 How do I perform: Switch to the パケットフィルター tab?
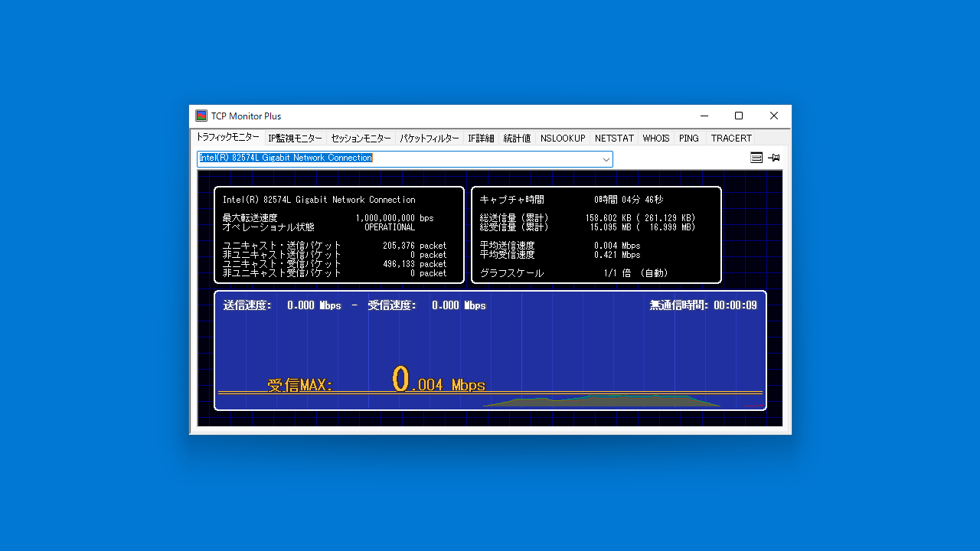click(x=430, y=139)
